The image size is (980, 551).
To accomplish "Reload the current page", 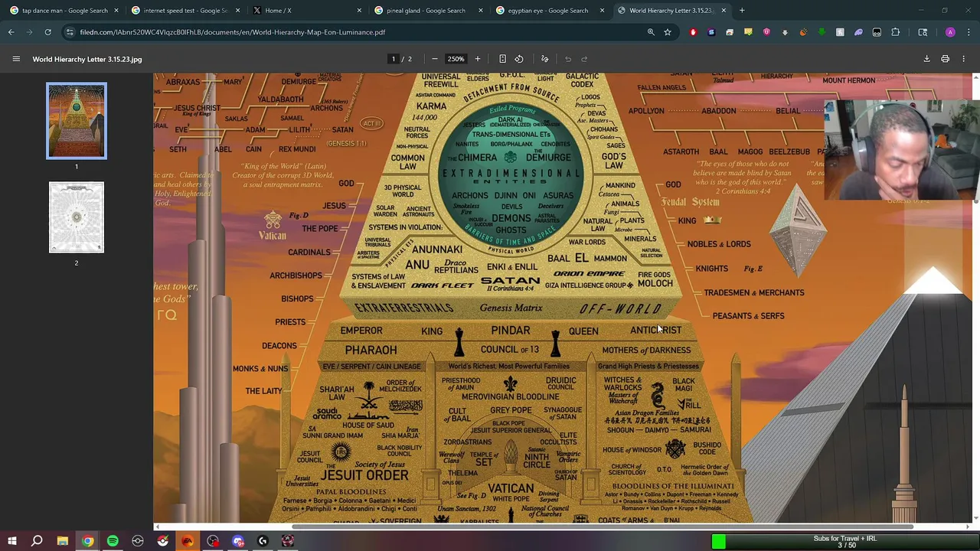I will 47,32.
